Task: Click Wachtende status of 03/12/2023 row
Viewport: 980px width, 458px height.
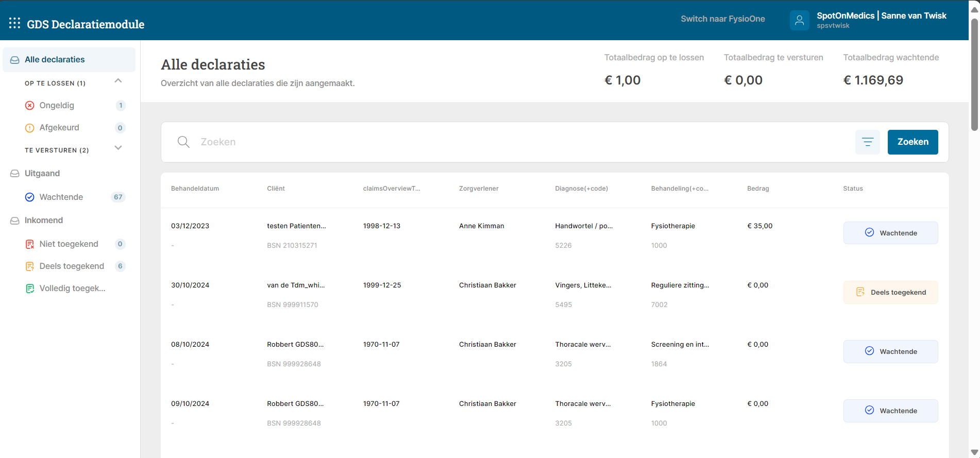Action: pyautogui.click(x=890, y=233)
